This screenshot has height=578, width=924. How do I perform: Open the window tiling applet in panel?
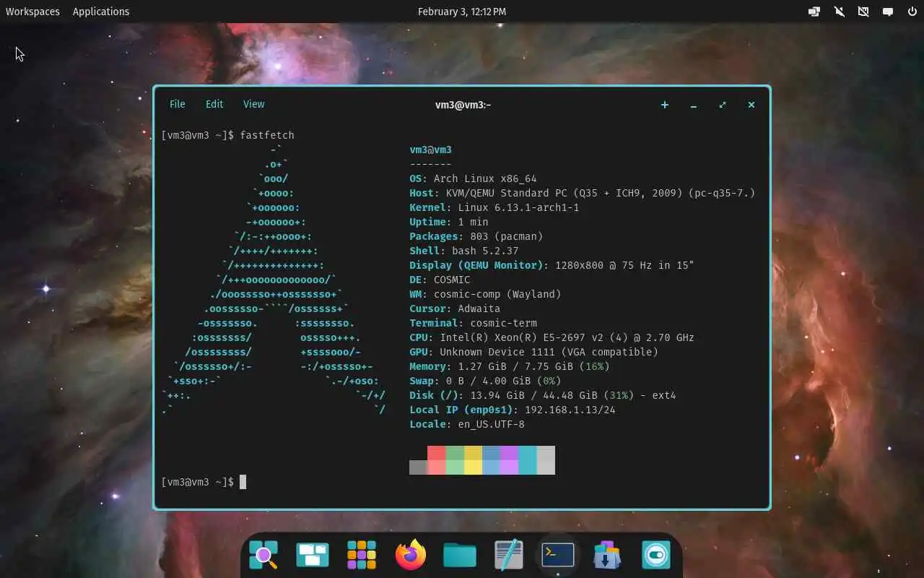[x=814, y=12]
